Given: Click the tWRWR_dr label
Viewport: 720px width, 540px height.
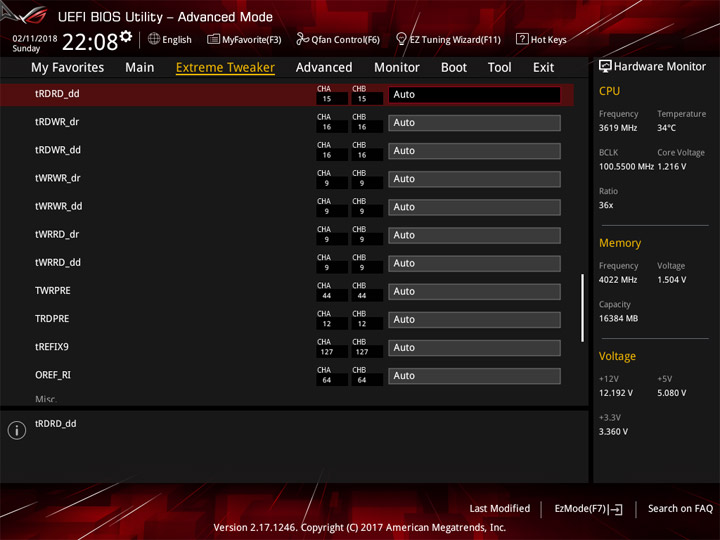Looking at the screenshot, I should click(57, 178).
